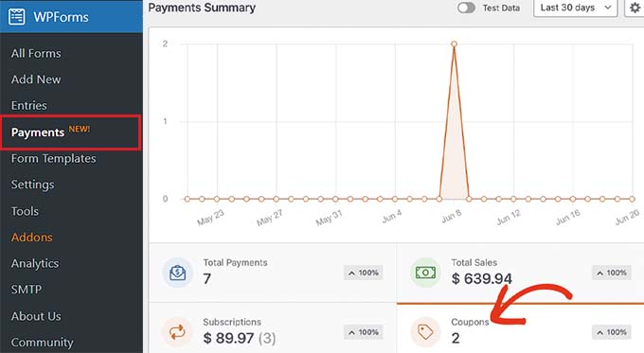Viewport: 644px width, 353px height.
Task: Click the chart peak data point
Action: click(454, 44)
